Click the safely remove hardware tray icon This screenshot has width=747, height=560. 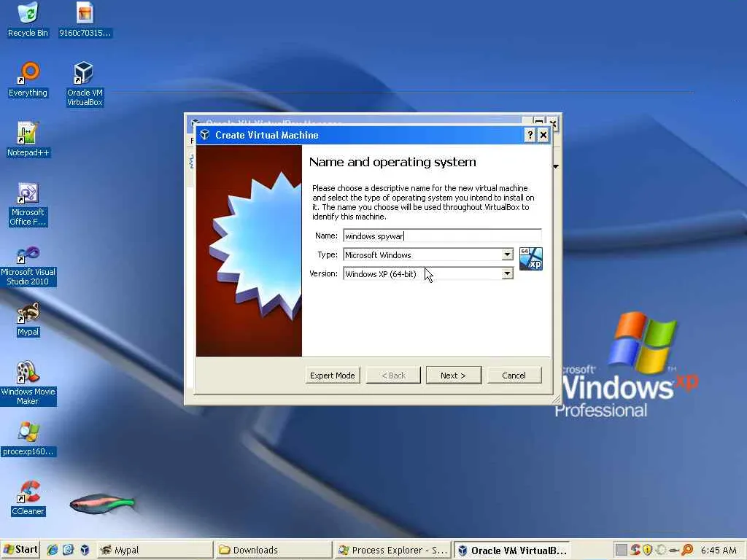click(673, 550)
